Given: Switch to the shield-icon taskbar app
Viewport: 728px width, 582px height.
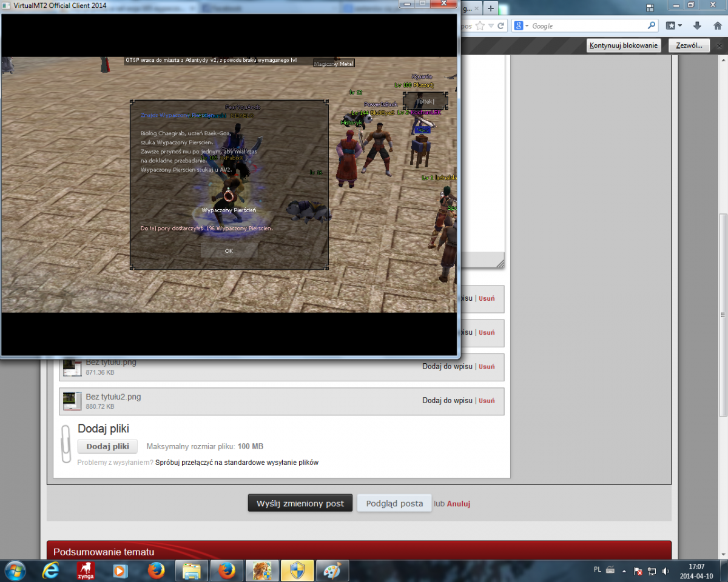Looking at the screenshot, I should [x=297, y=570].
